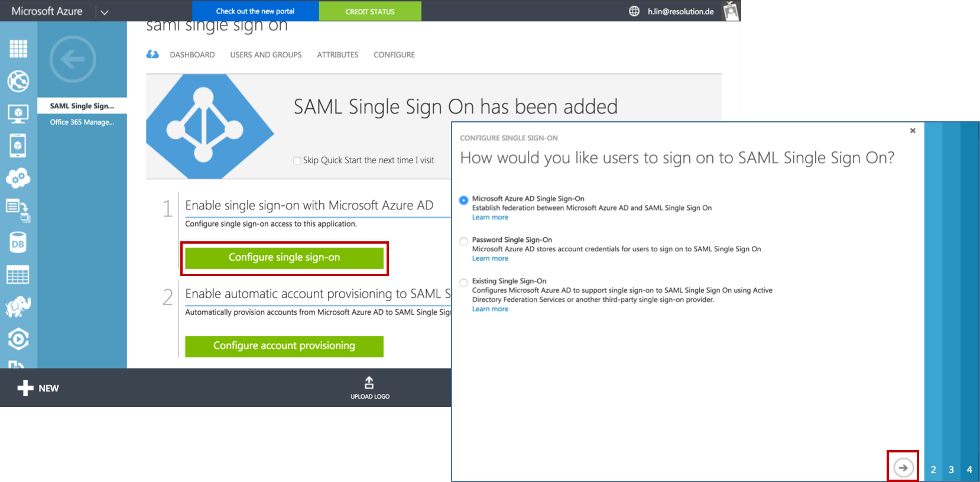Viewport: 980px width, 482px height.
Task: Click the Configure account provisioning button
Action: (x=284, y=346)
